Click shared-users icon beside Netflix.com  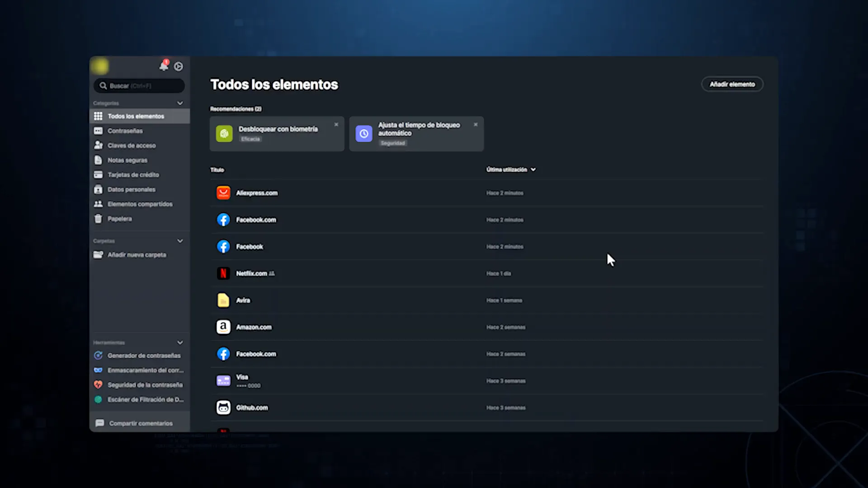pyautogui.click(x=272, y=273)
